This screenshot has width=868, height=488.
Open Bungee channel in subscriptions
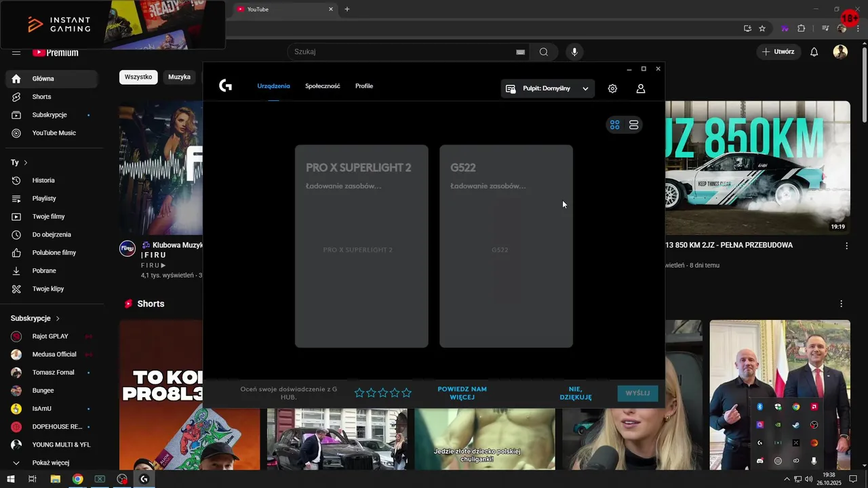pyautogui.click(x=52, y=390)
